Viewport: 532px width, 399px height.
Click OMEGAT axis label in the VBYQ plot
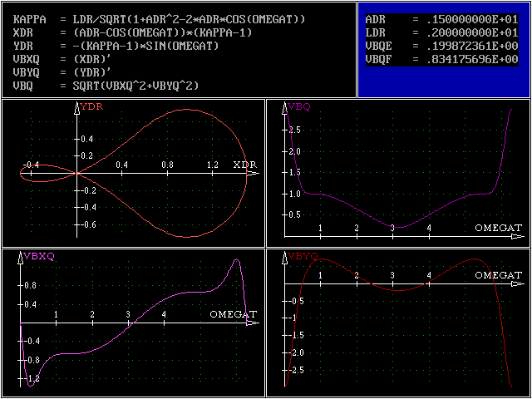pyautogui.click(x=499, y=274)
